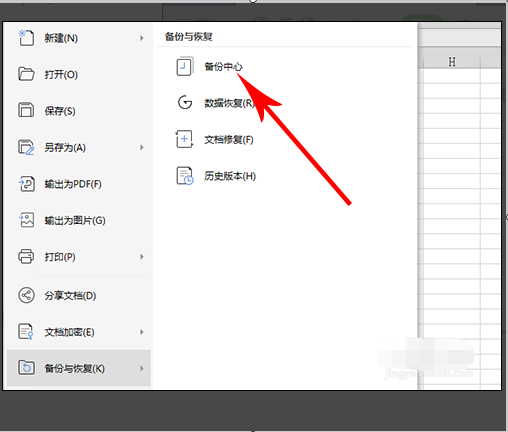Expand the 新建(N) submenu arrow
This screenshot has height=432, width=508.
142,38
